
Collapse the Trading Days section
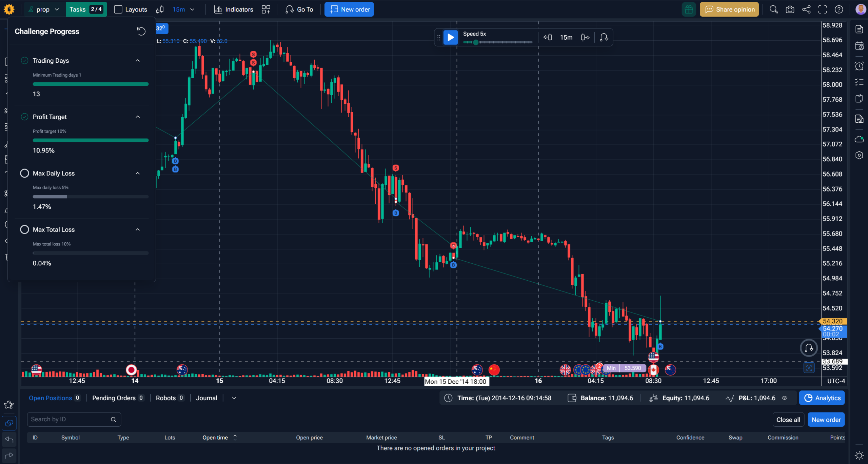[138, 61]
